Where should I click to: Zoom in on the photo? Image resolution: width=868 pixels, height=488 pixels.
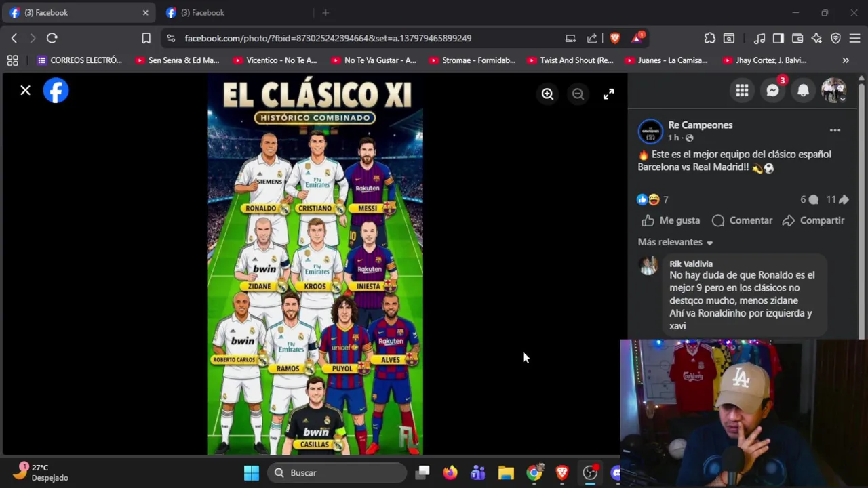pyautogui.click(x=547, y=94)
